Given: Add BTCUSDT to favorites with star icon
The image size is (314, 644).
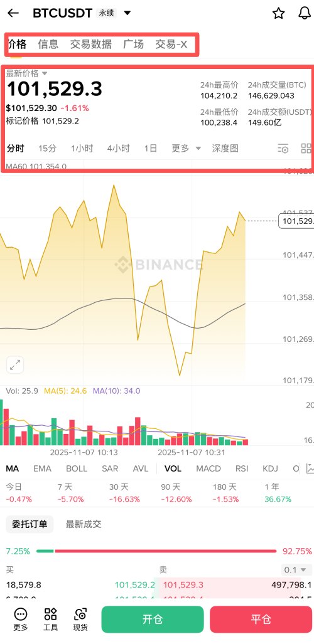Looking at the screenshot, I should click(279, 13).
